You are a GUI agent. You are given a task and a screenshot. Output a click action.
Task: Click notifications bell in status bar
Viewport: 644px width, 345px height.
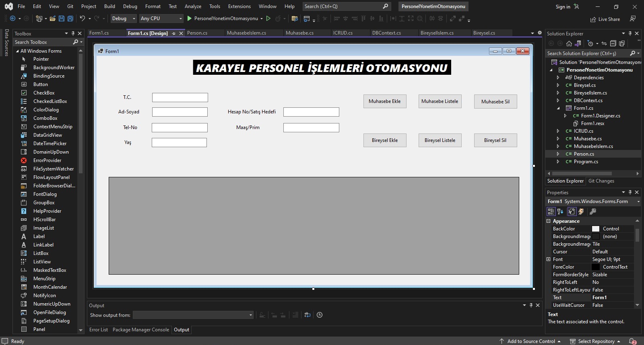[x=632, y=341]
